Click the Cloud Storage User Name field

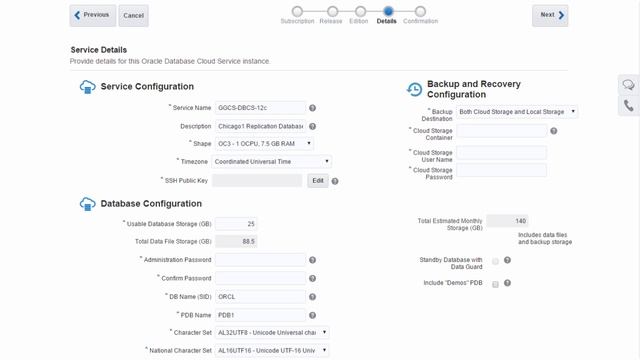tap(502, 153)
